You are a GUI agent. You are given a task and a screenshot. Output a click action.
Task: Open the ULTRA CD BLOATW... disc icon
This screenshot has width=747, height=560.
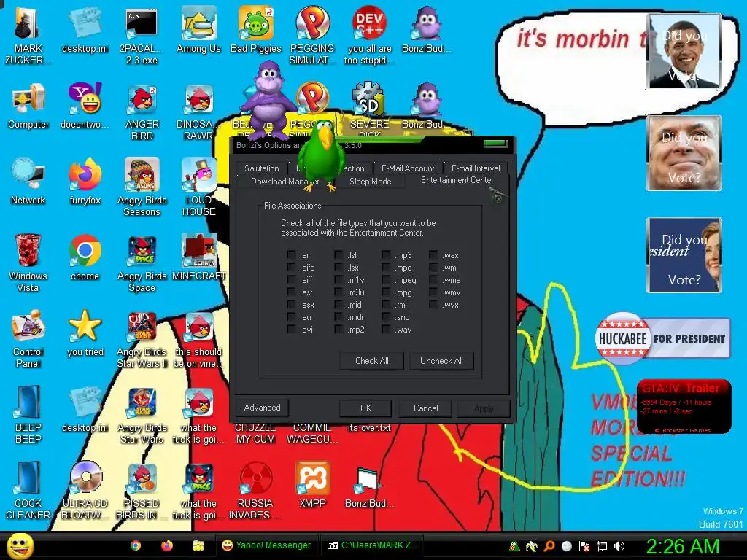pos(85,491)
